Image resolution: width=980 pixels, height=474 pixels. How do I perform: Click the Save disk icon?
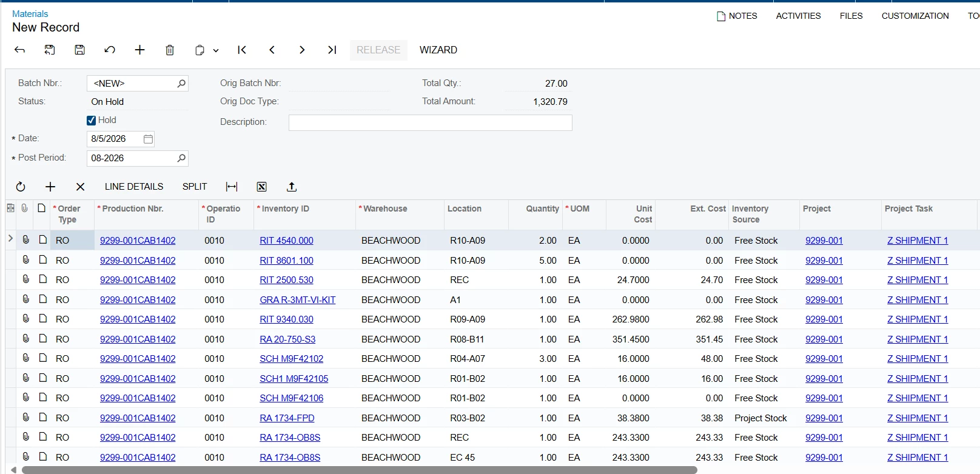pos(79,50)
